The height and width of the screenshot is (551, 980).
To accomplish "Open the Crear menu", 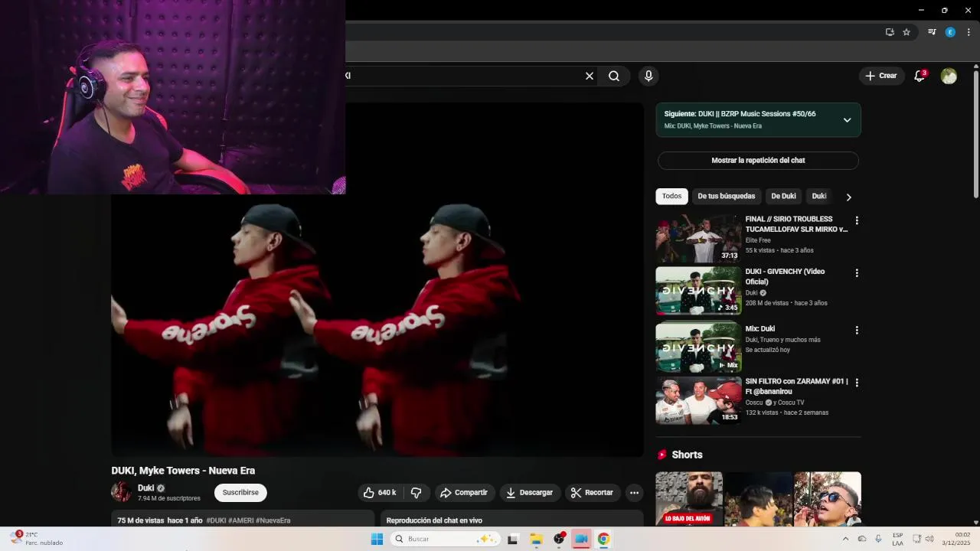I will (880, 76).
